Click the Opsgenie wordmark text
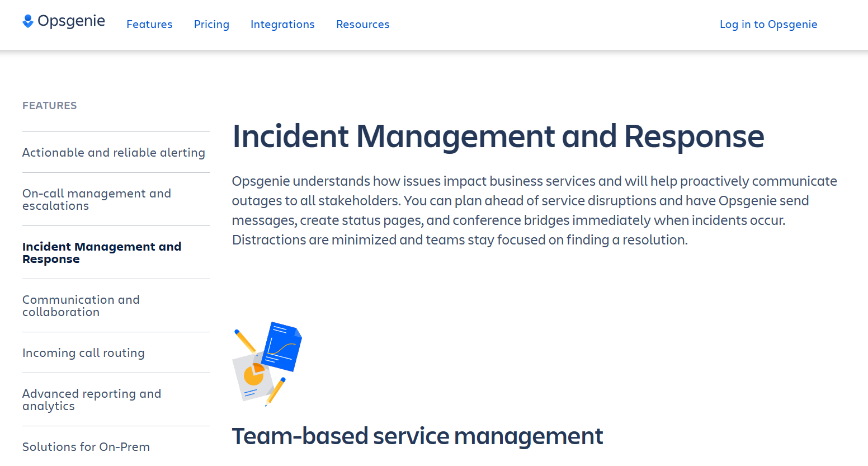The width and height of the screenshot is (868, 466). click(x=71, y=21)
